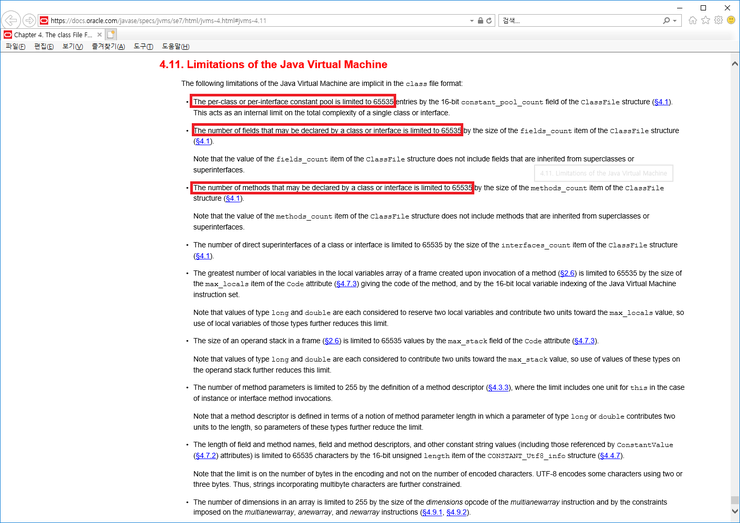Open the 즐겨찾기(A) menu

(x=108, y=46)
